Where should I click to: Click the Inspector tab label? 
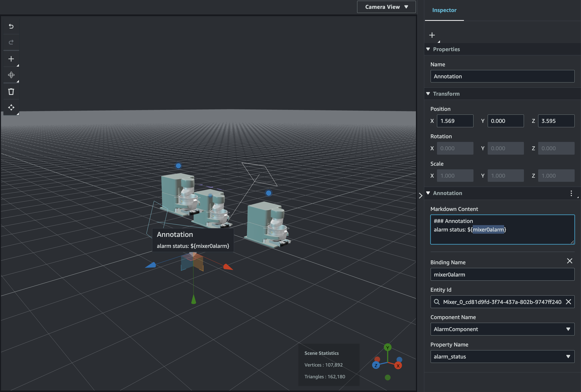click(x=444, y=10)
